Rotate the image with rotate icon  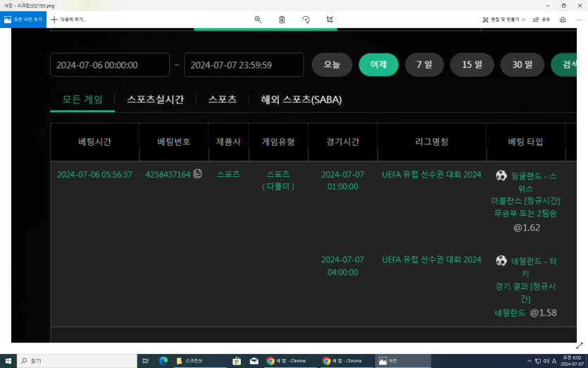coord(306,20)
